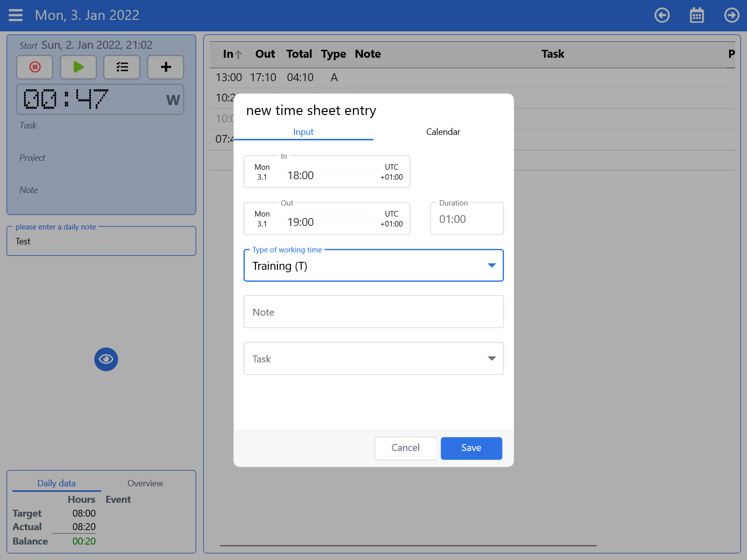Click the Task label in timer panel
This screenshot has height=560, width=747.
[28, 125]
